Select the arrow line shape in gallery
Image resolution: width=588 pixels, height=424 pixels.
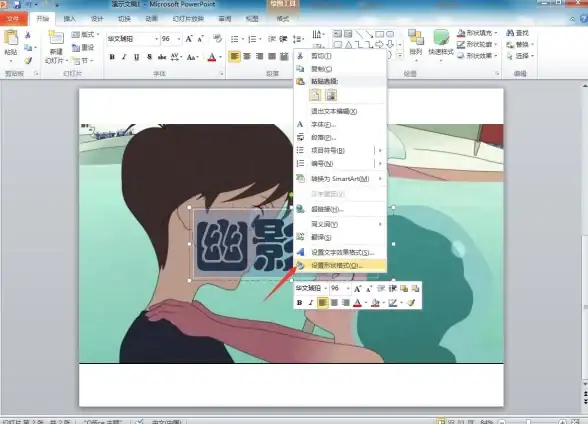[369, 34]
